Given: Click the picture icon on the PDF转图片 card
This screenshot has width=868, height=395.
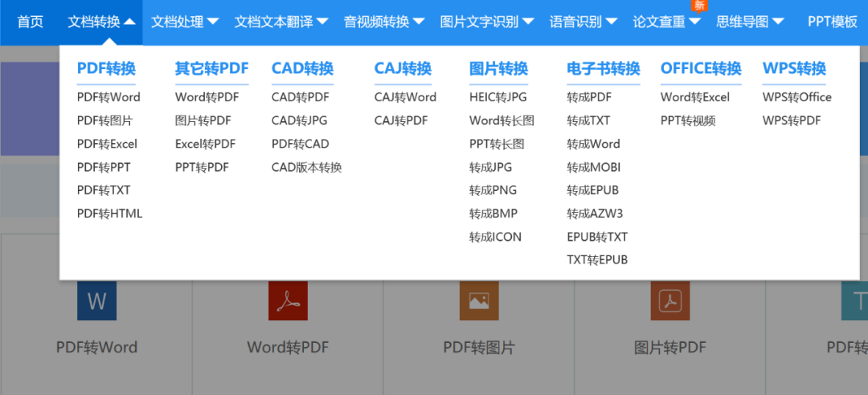Looking at the screenshot, I should 479,300.
